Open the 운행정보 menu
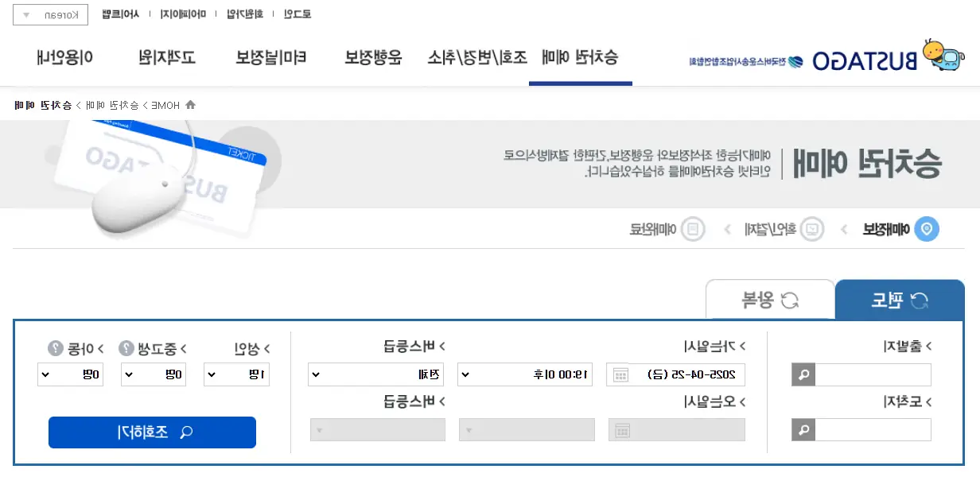 click(374, 57)
